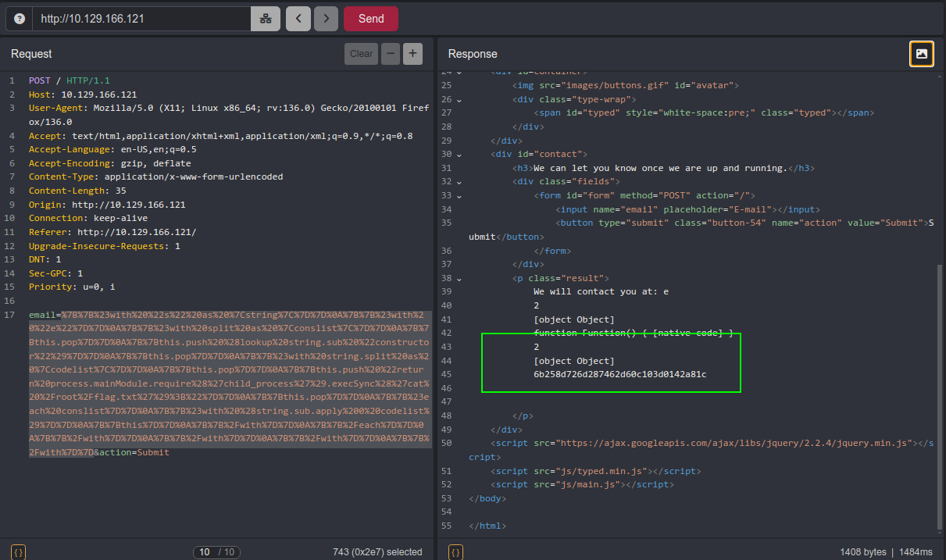Viewport: 946px width, 560px height.
Task: Click the Referer header line
Action: (x=112, y=232)
